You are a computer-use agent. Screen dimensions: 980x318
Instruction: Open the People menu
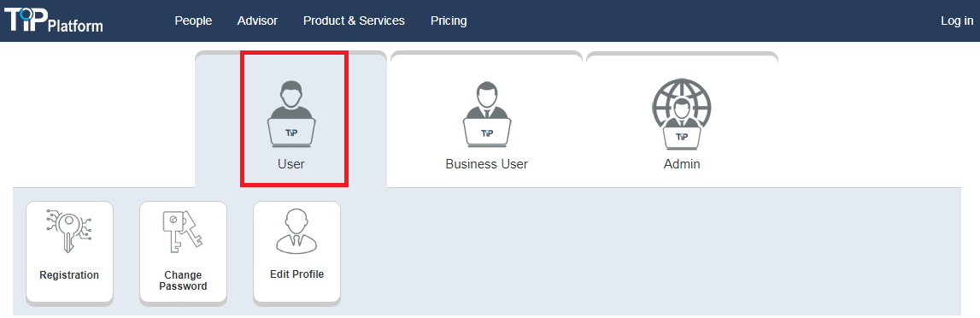coord(193,21)
